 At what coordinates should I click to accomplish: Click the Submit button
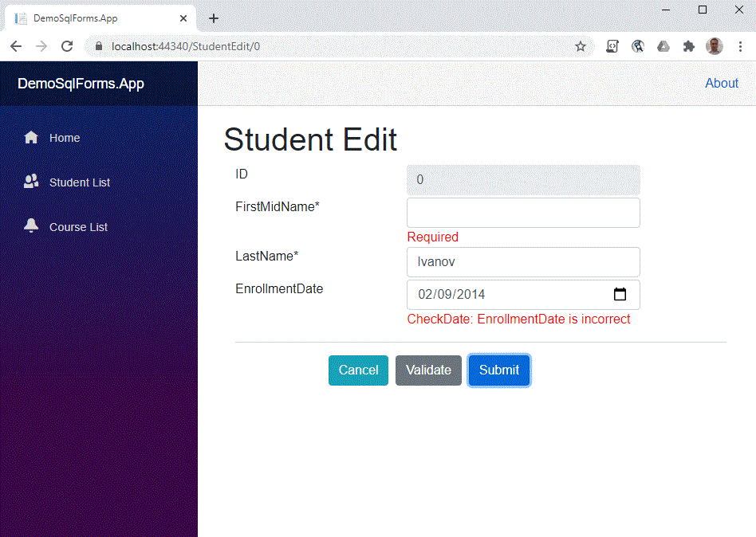point(499,370)
